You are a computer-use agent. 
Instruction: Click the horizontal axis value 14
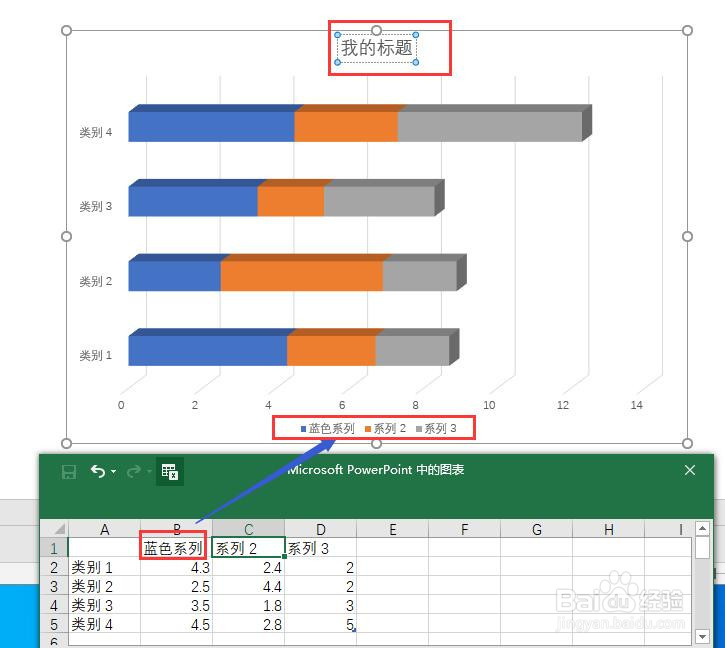click(x=636, y=405)
